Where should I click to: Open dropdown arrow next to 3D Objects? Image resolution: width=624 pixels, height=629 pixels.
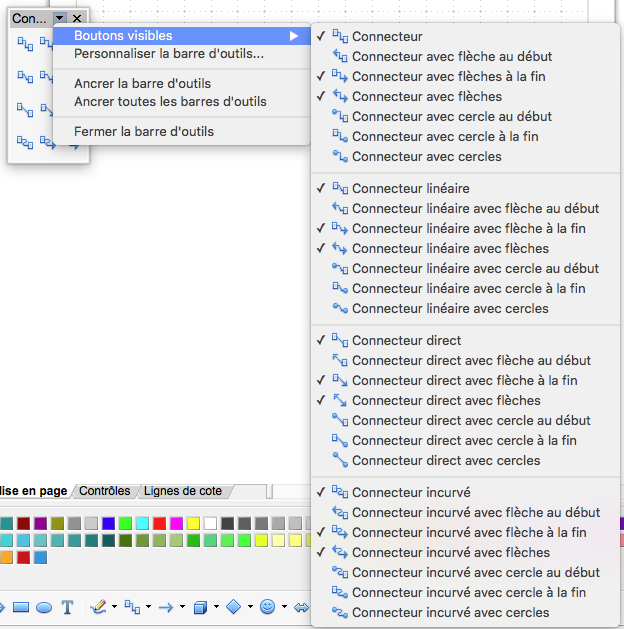(216, 607)
